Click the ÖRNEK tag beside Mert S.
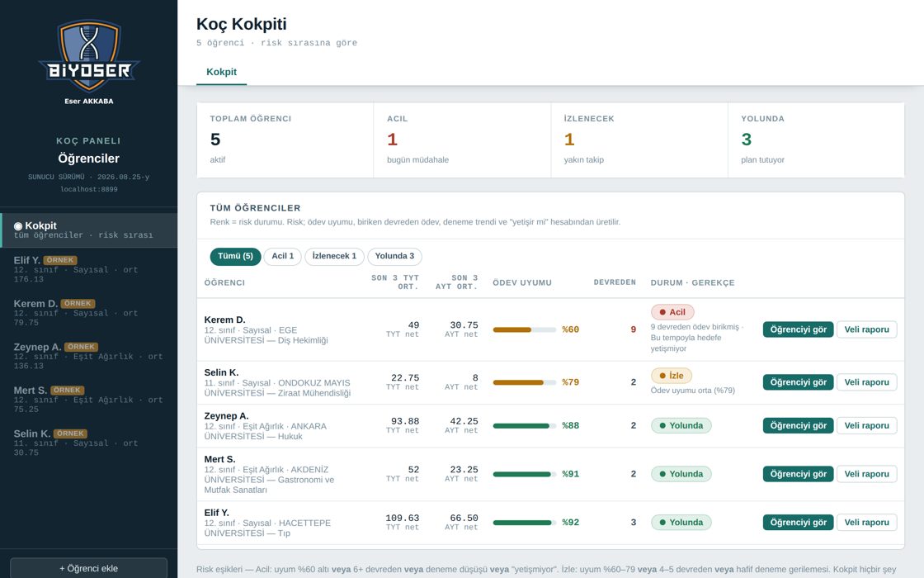Screen dimensions: 924x578 coord(67,391)
